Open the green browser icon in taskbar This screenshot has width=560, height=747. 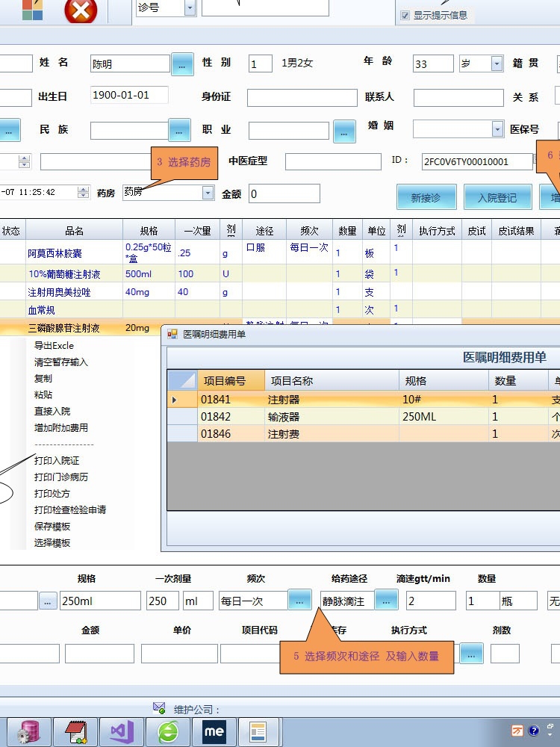168,732
